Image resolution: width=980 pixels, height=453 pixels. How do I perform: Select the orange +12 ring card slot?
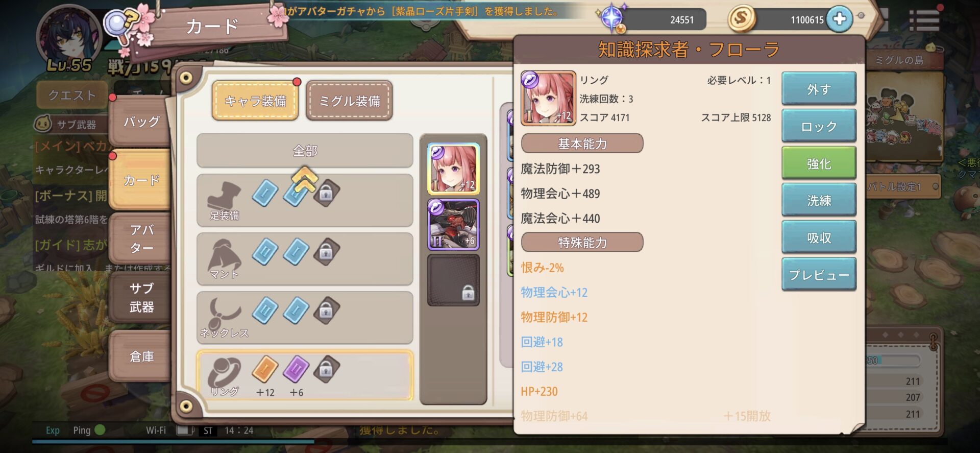(265, 369)
